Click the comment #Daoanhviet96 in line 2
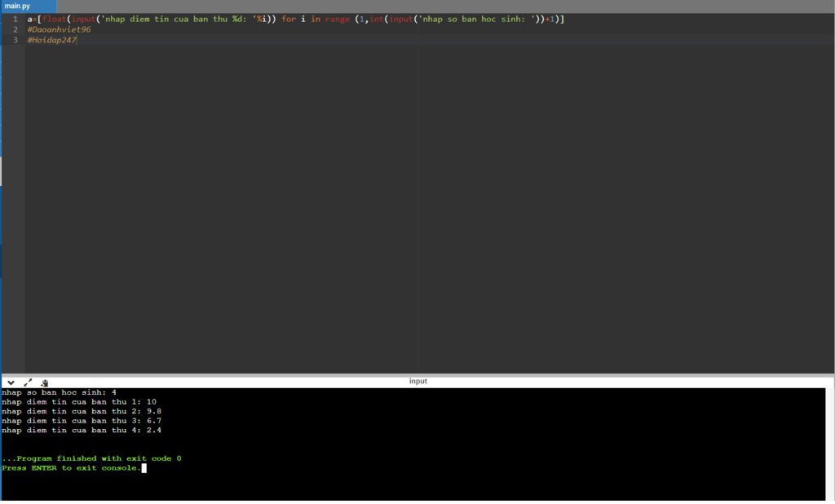Screen dimensions: 835x504 59,29
